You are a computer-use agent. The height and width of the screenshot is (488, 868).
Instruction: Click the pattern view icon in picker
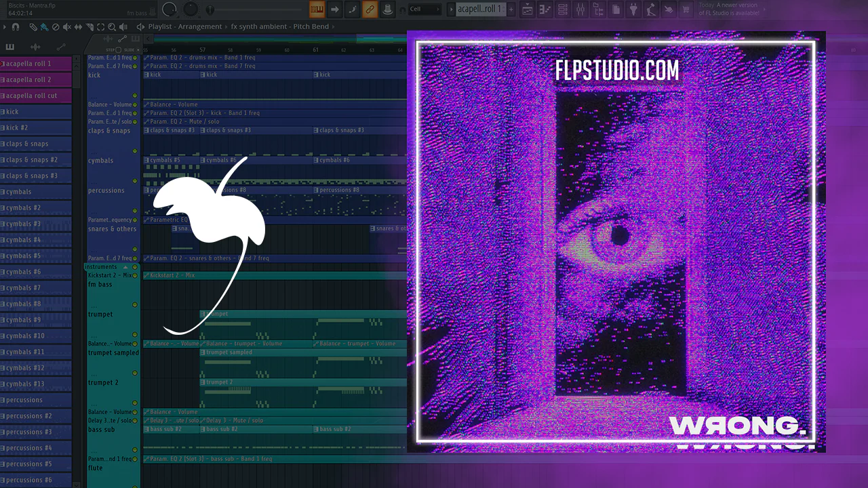tap(9, 47)
